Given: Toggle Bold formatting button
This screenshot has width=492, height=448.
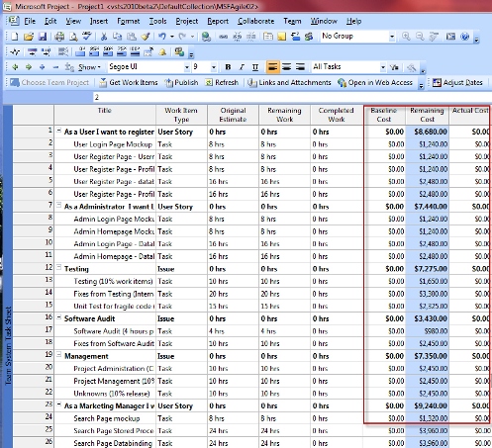Looking at the screenshot, I should coord(228,67).
